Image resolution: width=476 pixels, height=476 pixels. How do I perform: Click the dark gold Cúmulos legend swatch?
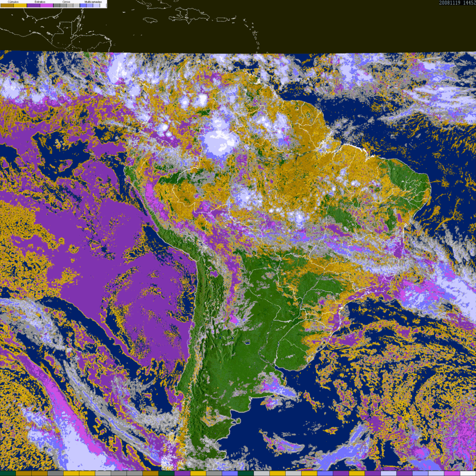7,5
